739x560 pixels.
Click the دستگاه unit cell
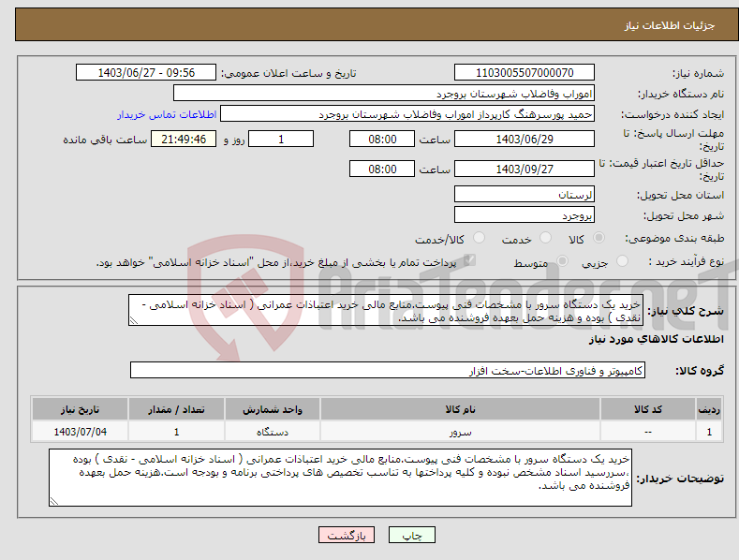tap(273, 432)
